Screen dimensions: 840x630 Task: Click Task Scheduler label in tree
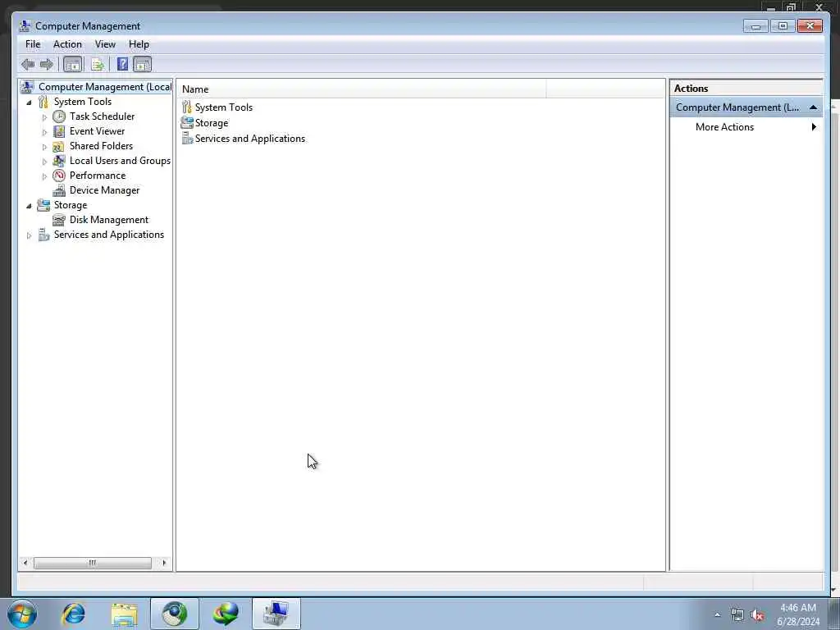pyautogui.click(x=102, y=116)
